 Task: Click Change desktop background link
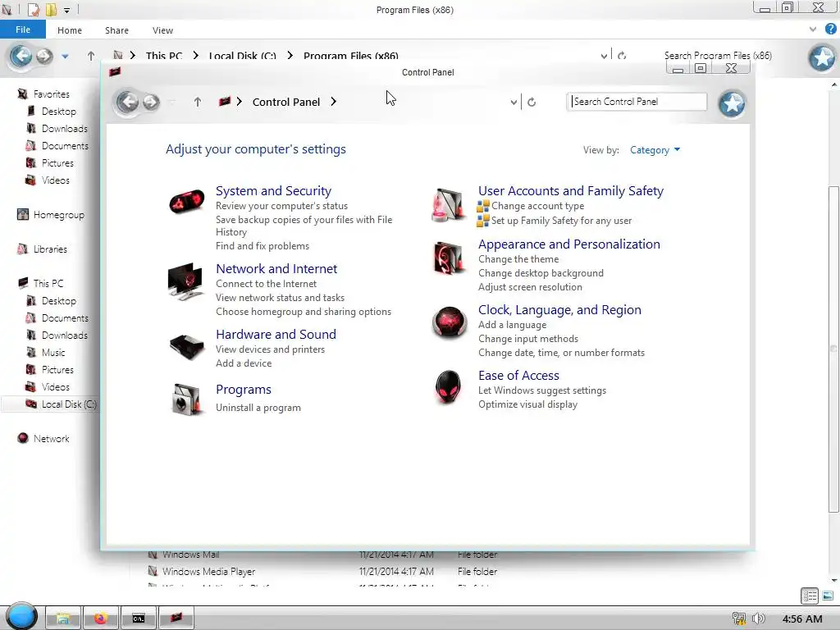[541, 273]
